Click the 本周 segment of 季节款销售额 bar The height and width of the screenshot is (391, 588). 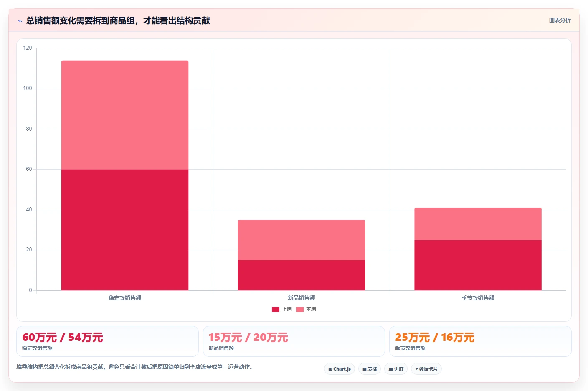[478, 224]
